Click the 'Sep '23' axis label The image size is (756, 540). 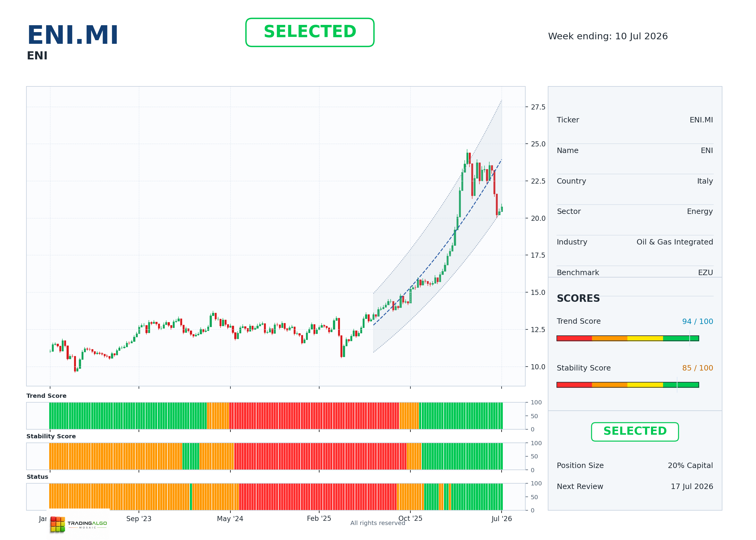coord(139,519)
